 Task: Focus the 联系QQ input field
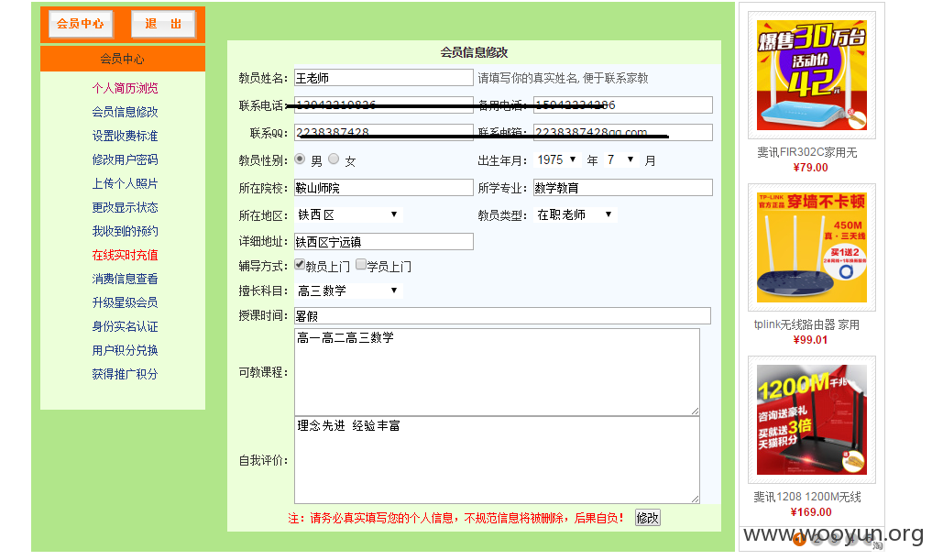point(383,133)
